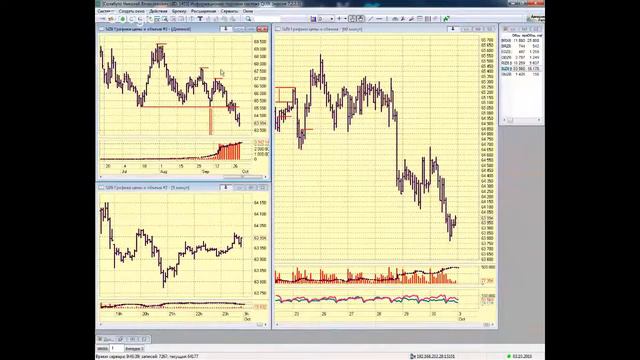Click the down-arrow pin on daily chart title
Image resolution: width=640 pixels, height=360 pixels.
(x=225, y=29)
